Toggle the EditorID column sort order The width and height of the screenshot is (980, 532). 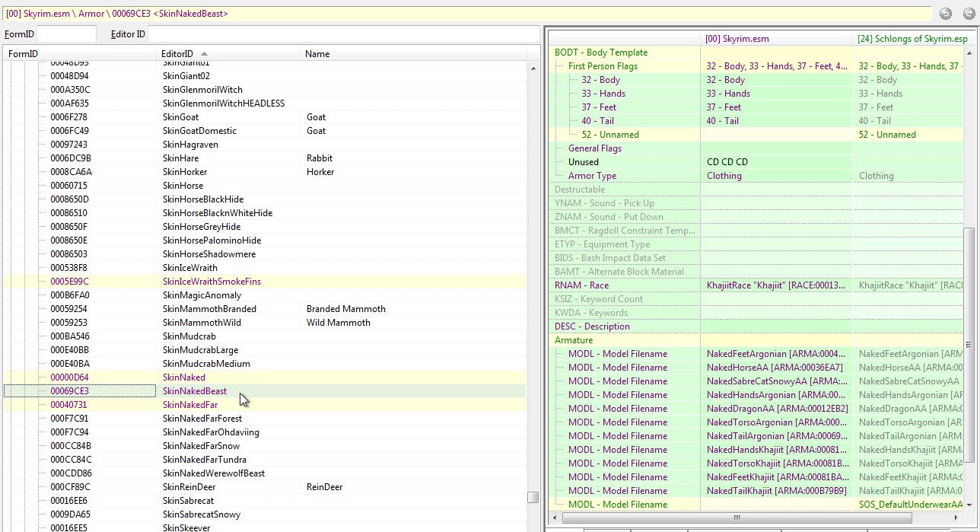click(229, 54)
